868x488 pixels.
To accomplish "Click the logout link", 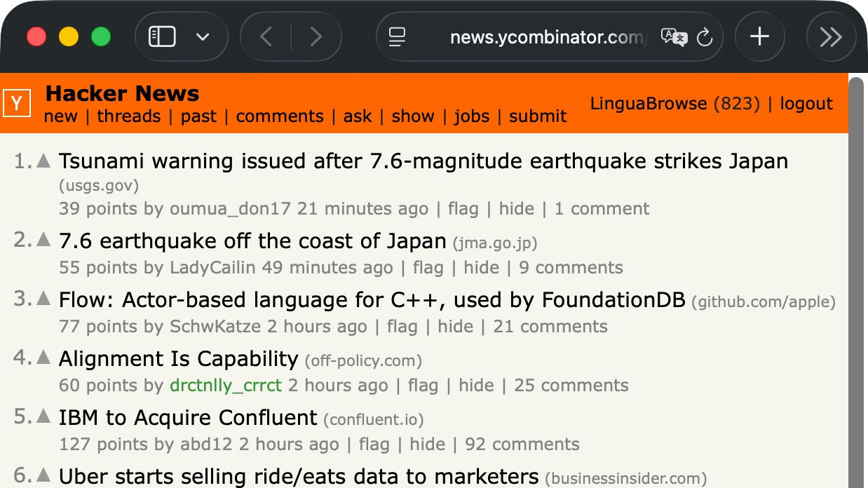I will [x=806, y=104].
